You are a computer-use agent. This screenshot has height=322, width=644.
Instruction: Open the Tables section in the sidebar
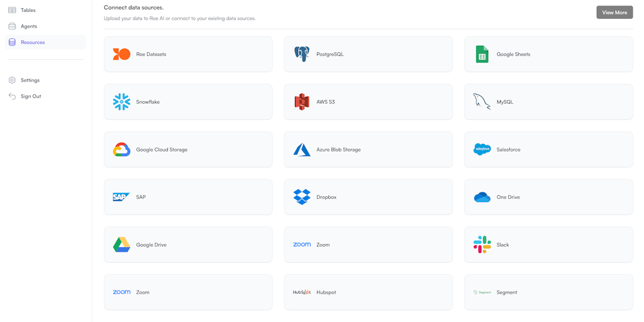point(28,10)
